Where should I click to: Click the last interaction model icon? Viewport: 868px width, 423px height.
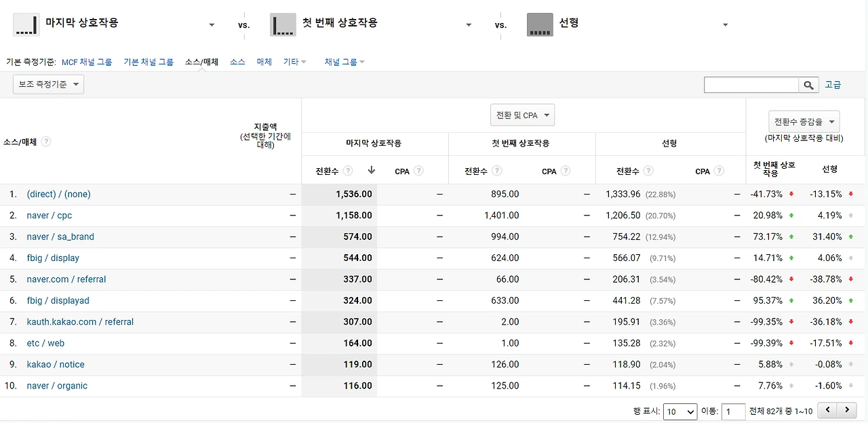25,24
